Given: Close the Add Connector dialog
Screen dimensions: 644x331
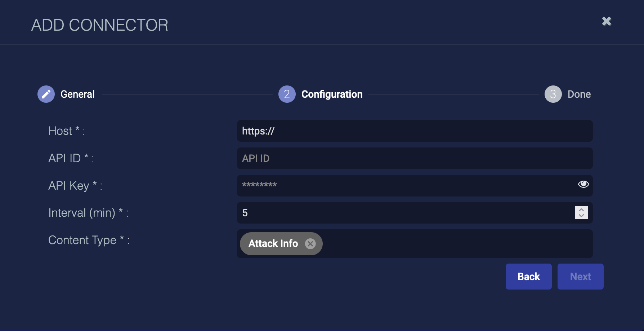Looking at the screenshot, I should click(x=607, y=21).
